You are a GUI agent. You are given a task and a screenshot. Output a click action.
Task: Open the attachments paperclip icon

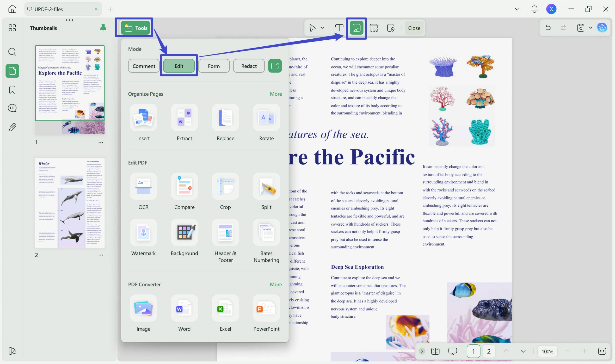[x=12, y=127]
